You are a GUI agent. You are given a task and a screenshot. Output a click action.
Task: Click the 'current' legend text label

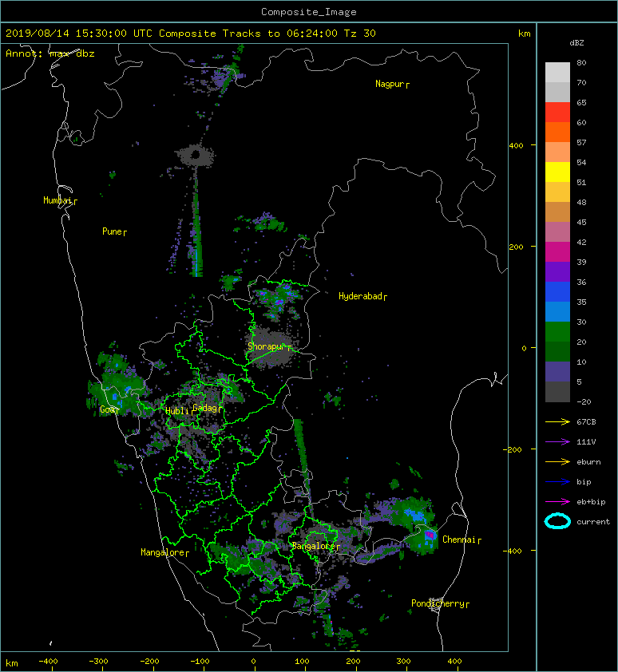pos(593,522)
